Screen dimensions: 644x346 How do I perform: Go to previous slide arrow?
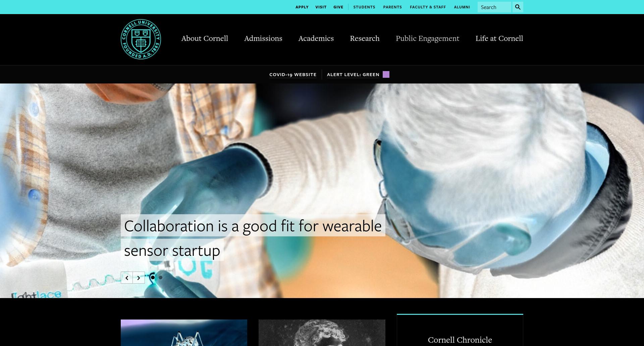point(127,278)
